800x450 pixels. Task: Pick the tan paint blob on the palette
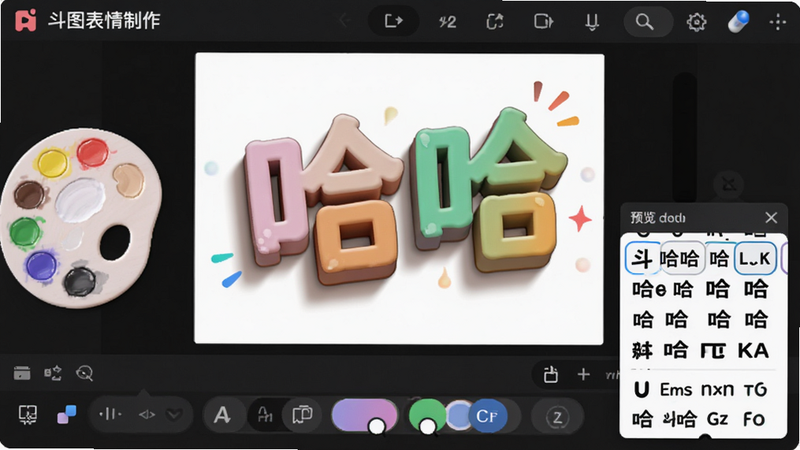[x=129, y=180]
